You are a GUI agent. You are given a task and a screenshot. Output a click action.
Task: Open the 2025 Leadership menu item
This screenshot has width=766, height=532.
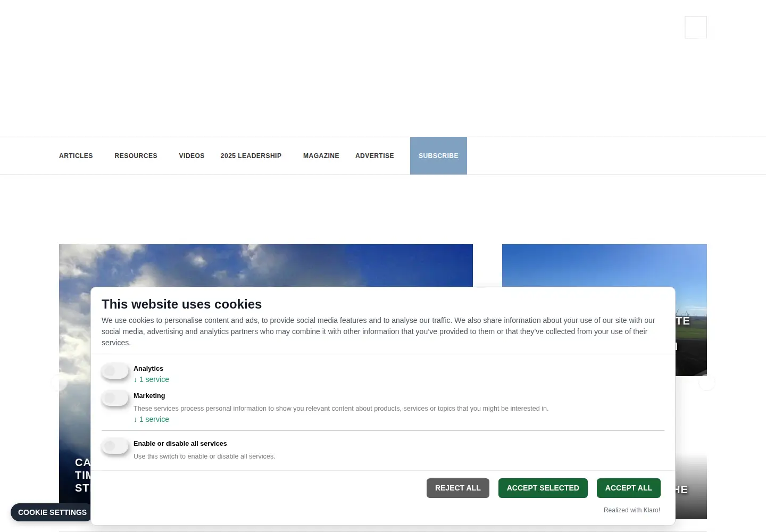(251, 156)
